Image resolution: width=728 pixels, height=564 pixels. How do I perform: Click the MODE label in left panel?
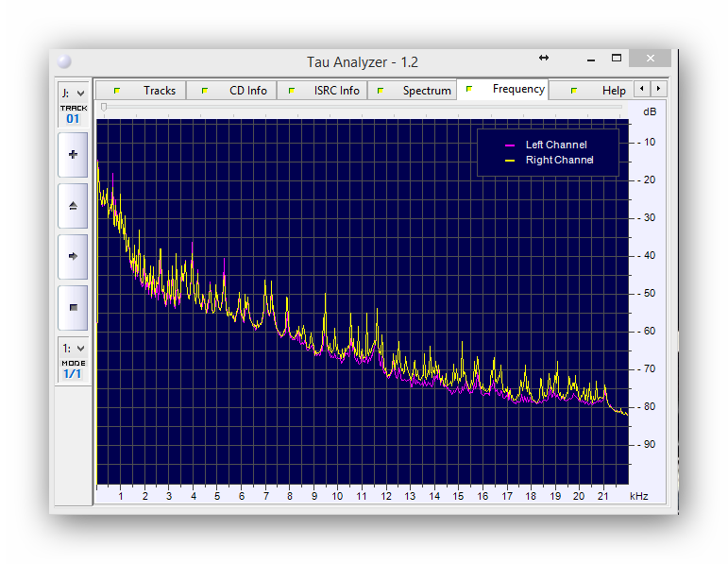click(x=74, y=363)
